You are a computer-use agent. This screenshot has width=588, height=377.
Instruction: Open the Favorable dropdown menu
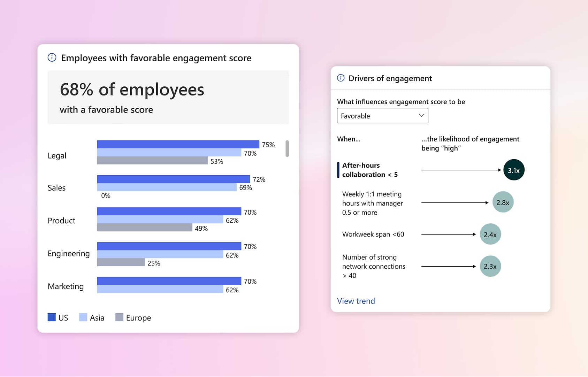click(x=382, y=116)
